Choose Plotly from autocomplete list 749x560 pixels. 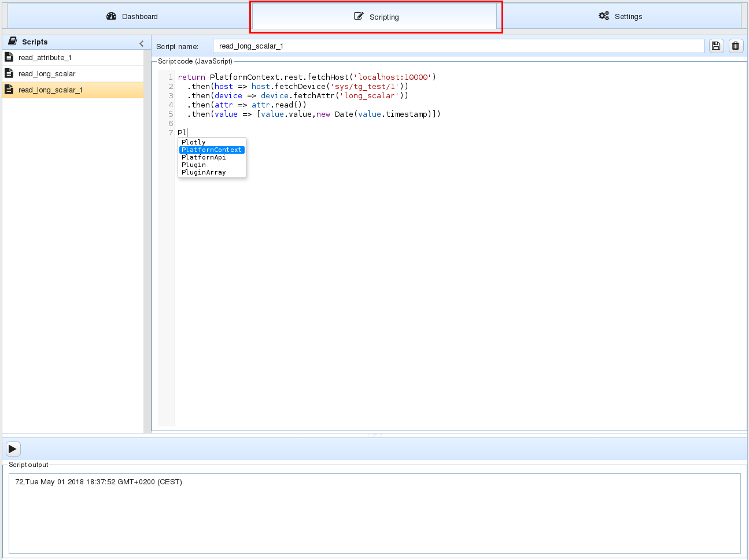click(212, 142)
